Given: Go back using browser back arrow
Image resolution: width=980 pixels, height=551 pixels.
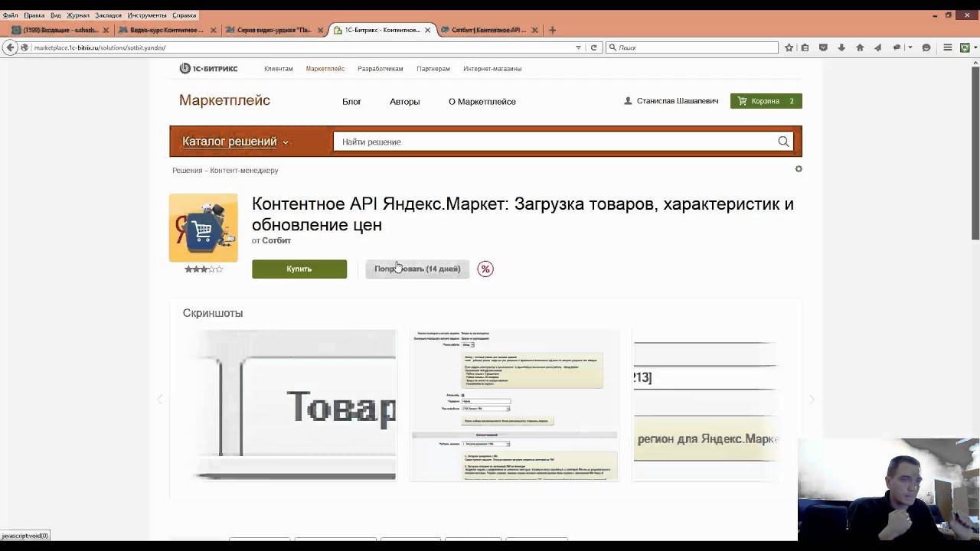Looking at the screenshot, I should (x=10, y=47).
